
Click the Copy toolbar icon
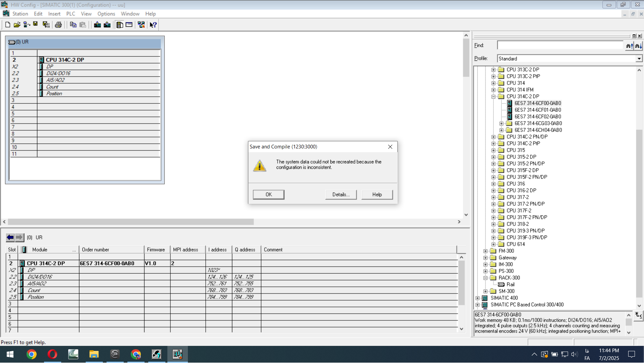(73, 25)
